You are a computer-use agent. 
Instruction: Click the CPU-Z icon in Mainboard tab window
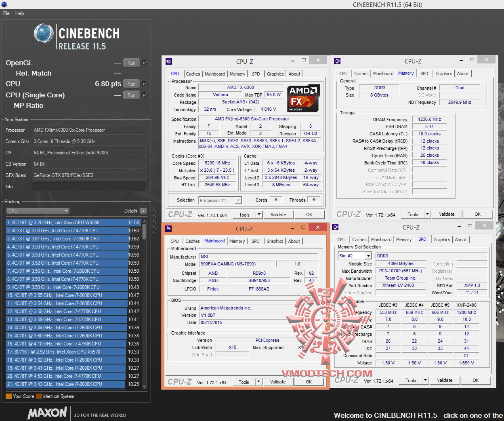(x=168, y=229)
